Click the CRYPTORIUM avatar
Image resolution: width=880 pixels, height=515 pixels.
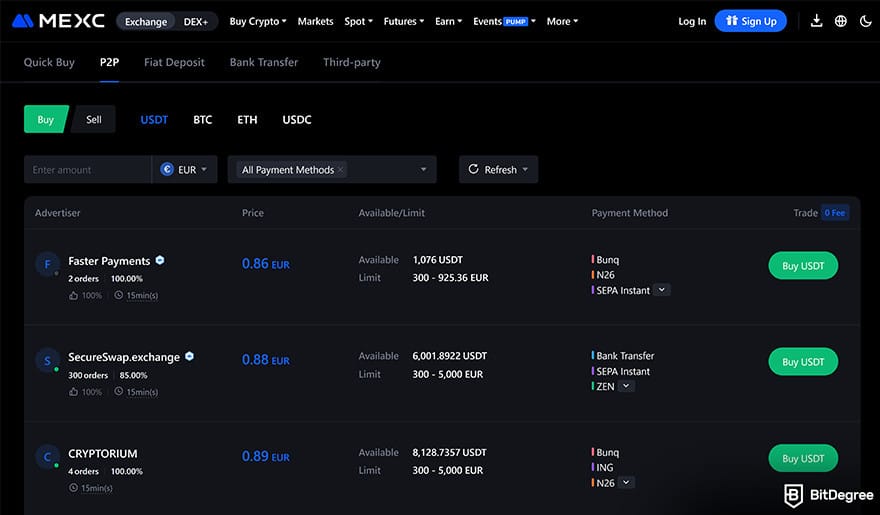47,457
